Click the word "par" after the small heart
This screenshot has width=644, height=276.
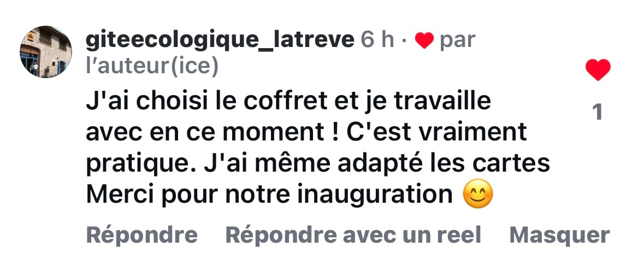coord(457,40)
